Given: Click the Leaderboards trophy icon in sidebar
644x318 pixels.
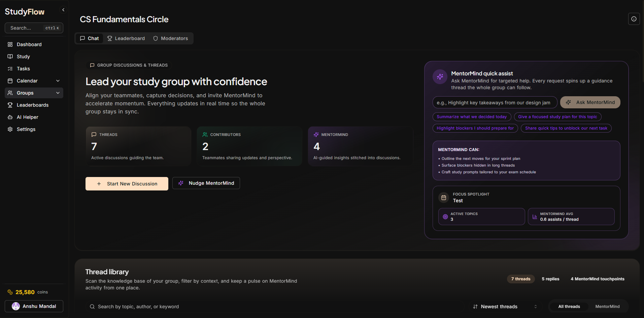Looking at the screenshot, I should 10,105.
